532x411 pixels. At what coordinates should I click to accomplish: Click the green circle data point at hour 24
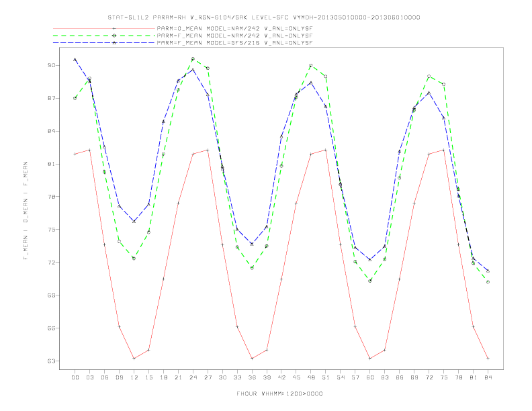coord(193,59)
